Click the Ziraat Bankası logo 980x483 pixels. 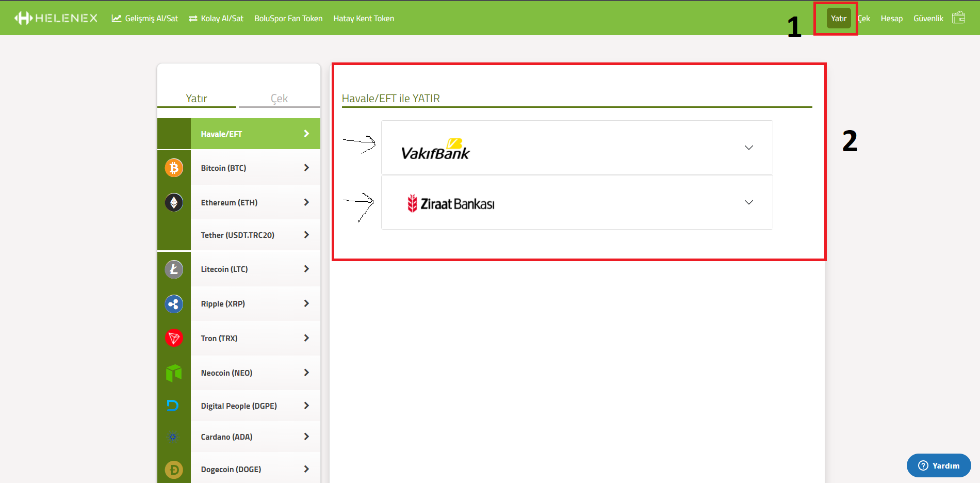click(x=451, y=203)
